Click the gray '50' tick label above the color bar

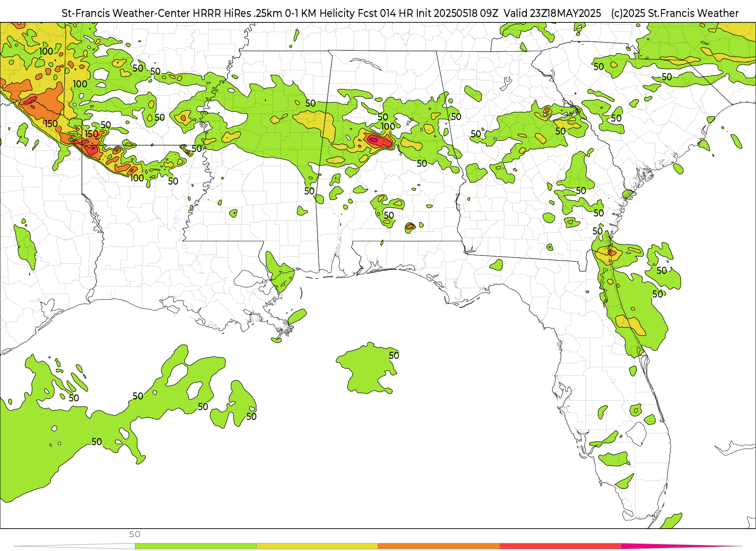pos(135,534)
